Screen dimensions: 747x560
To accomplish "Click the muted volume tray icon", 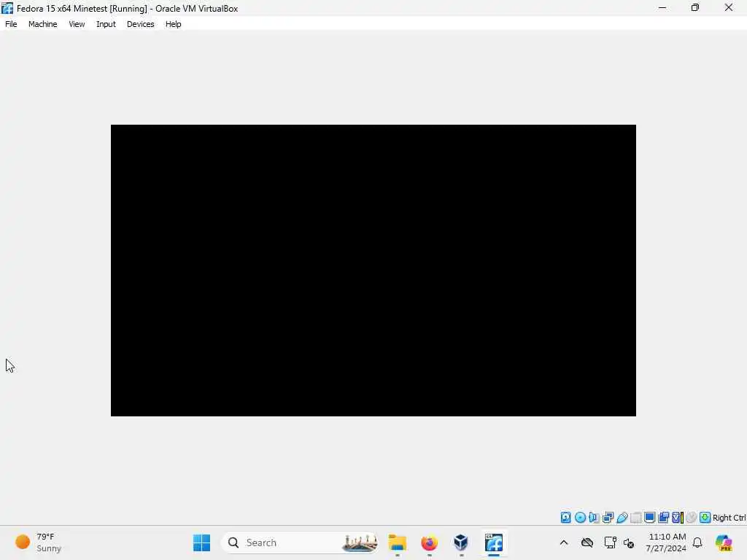I will pos(629,542).
